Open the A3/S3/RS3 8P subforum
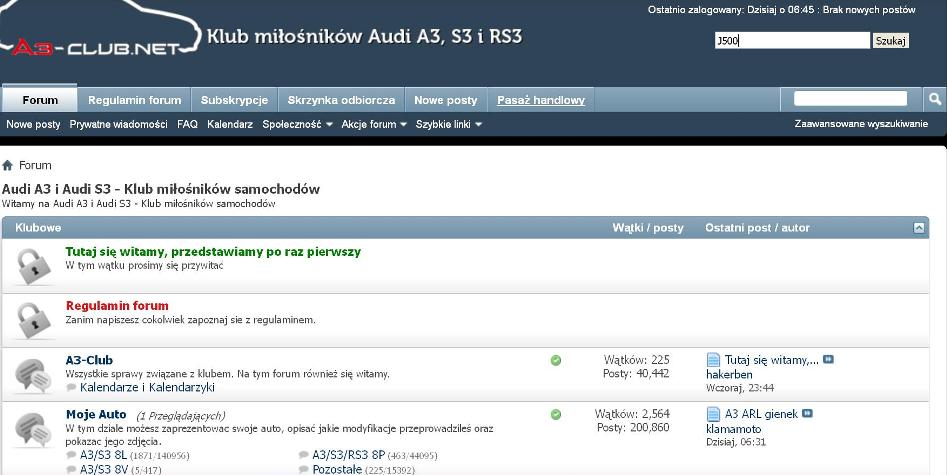 (x=348, y=455)
